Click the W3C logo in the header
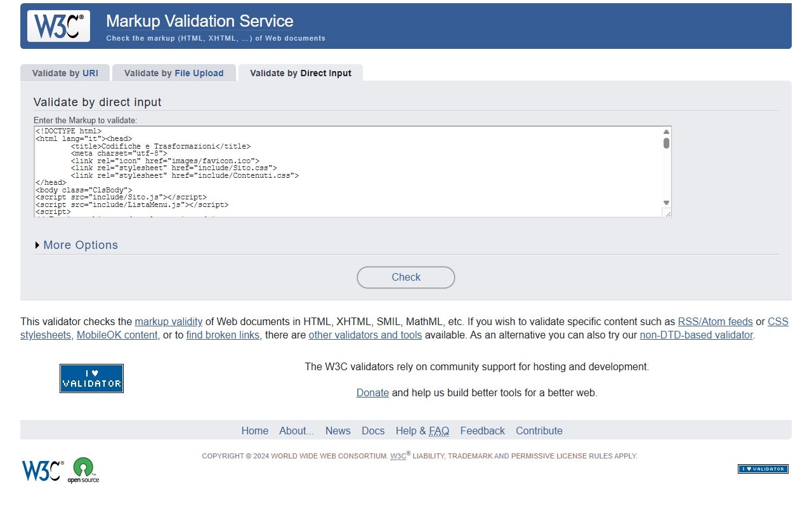 58,26
